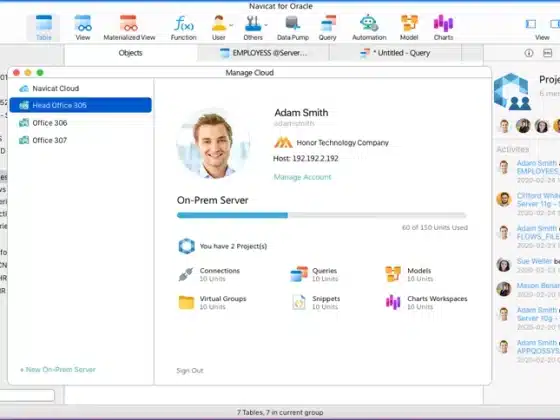Expand the Others dropdown arrow
560x420 pixels.
(266, 25)
